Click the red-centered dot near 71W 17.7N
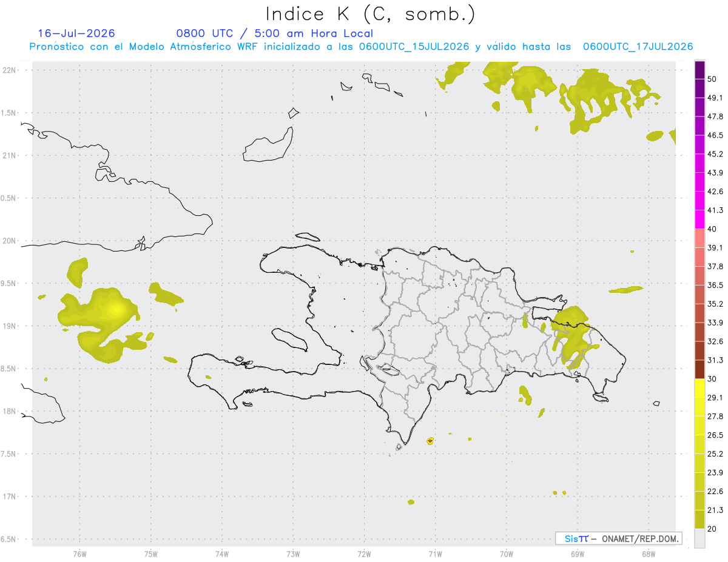728x562 pixels. point(430,441)
